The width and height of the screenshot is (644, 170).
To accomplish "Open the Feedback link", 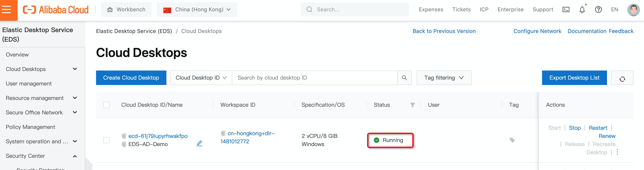I will (621, 31).
